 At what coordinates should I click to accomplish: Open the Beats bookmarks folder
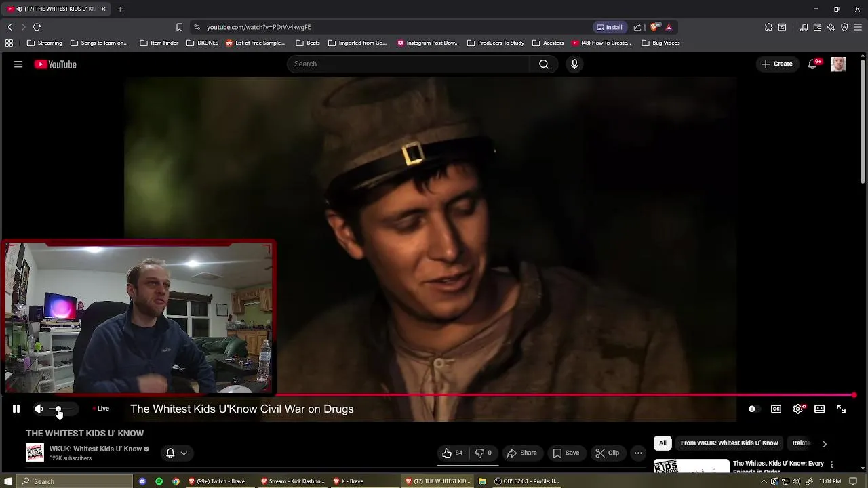(308, 43)
